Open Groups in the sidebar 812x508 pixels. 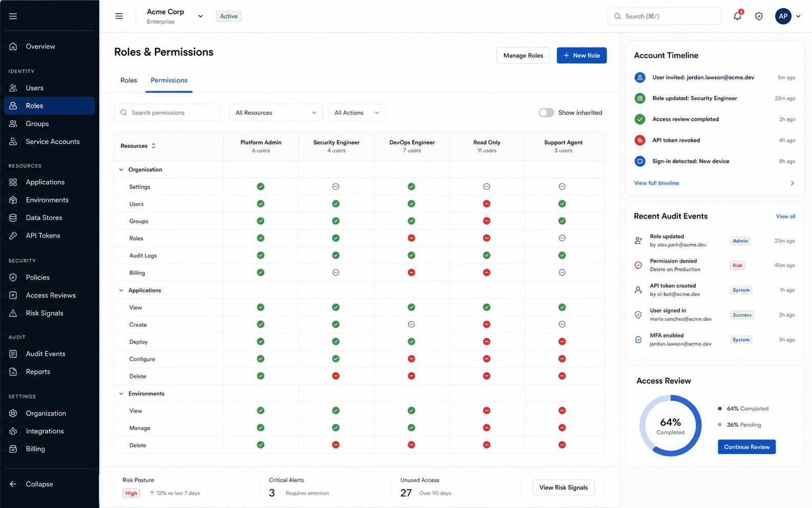pos(49,124)
